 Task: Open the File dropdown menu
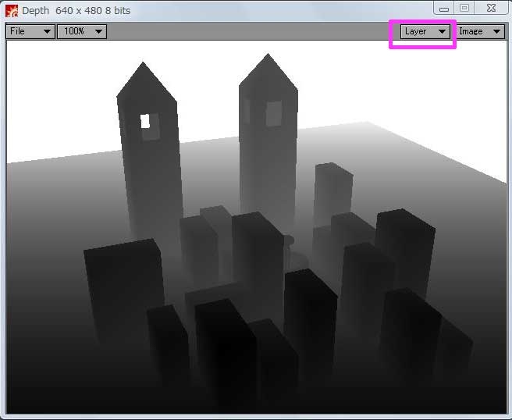(30, 31)
